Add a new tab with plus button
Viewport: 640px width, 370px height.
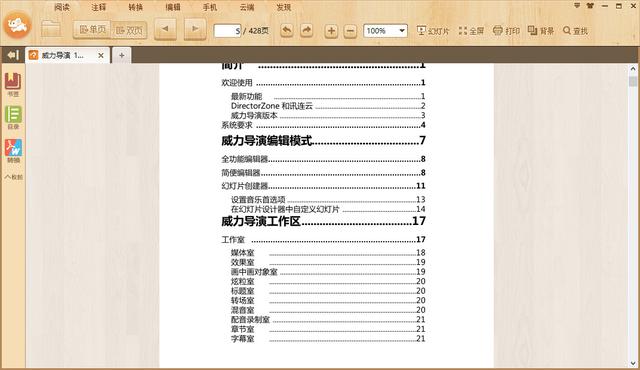(121, 55)
